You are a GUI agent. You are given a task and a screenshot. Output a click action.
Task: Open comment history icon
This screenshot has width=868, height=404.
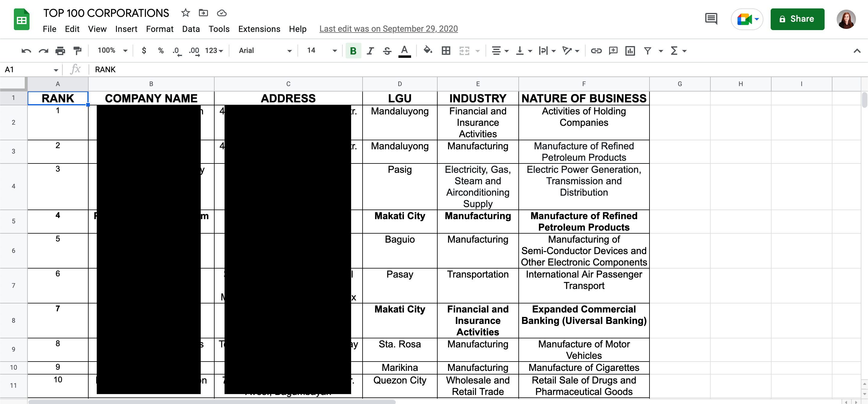tap(711, 19)
